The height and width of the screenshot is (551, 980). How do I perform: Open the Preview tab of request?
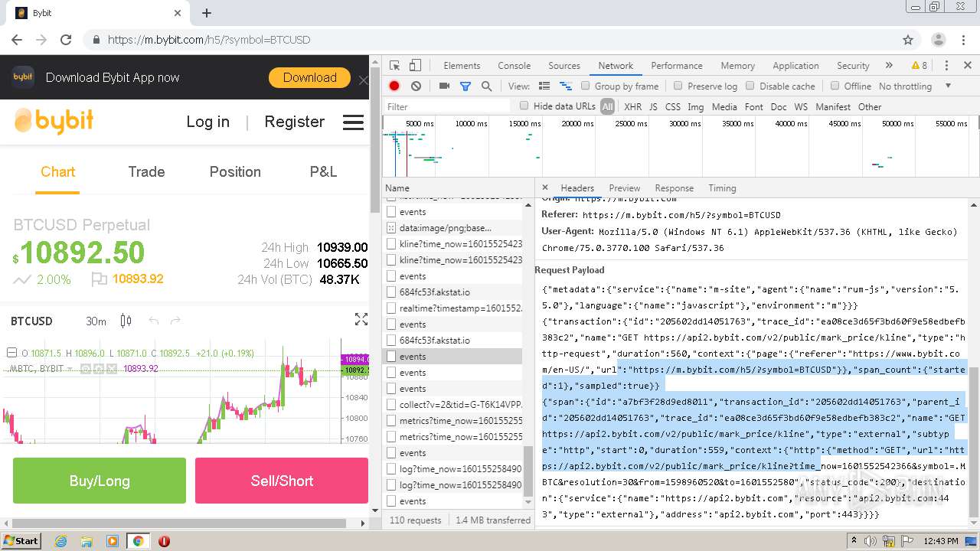point(625,188)
